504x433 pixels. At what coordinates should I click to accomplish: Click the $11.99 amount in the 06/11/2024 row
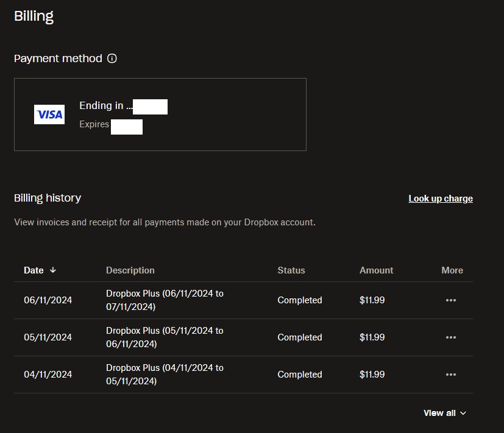pyautogui.click(x=372, y=300)
